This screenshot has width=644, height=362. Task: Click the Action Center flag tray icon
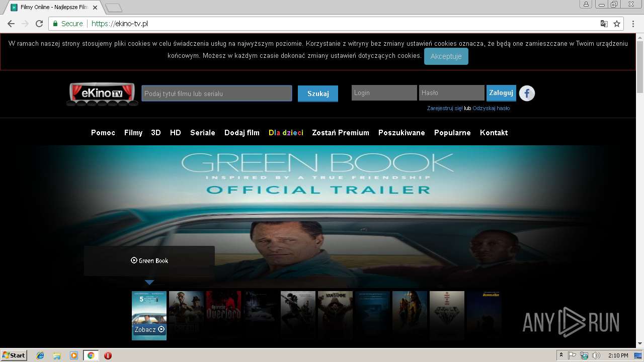572,355
